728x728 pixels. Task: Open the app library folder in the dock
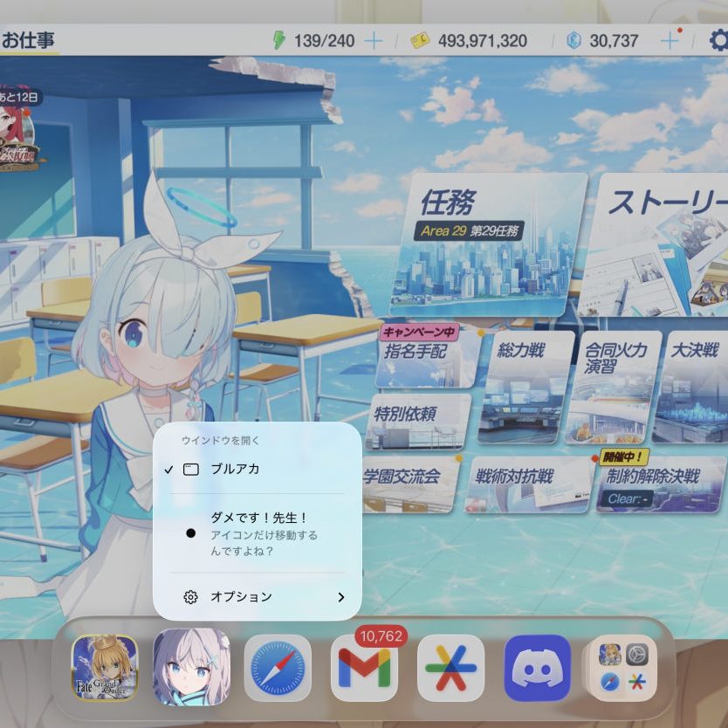pos(622,668)
